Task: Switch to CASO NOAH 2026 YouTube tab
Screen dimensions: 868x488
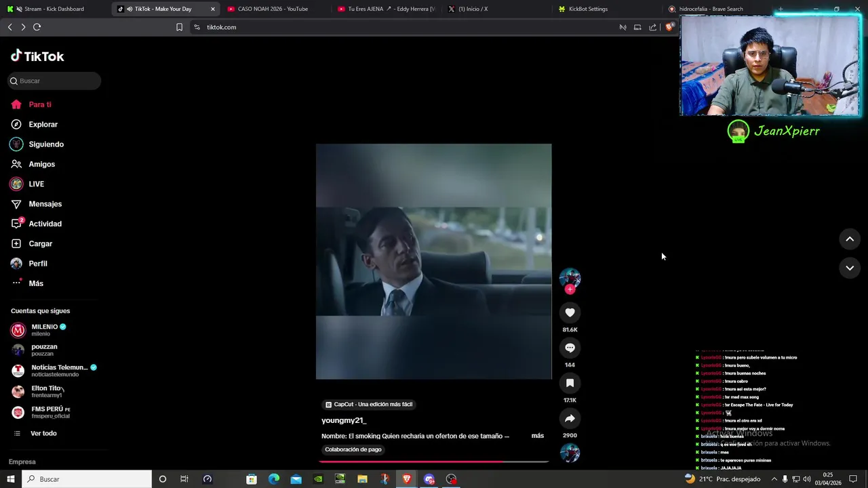Action: 273,9
